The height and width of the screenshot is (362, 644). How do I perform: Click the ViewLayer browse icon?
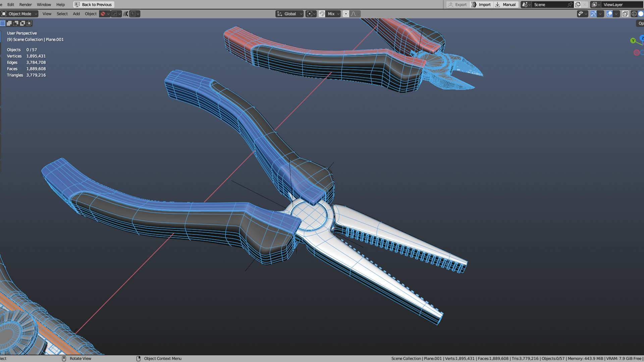point(595,5)
